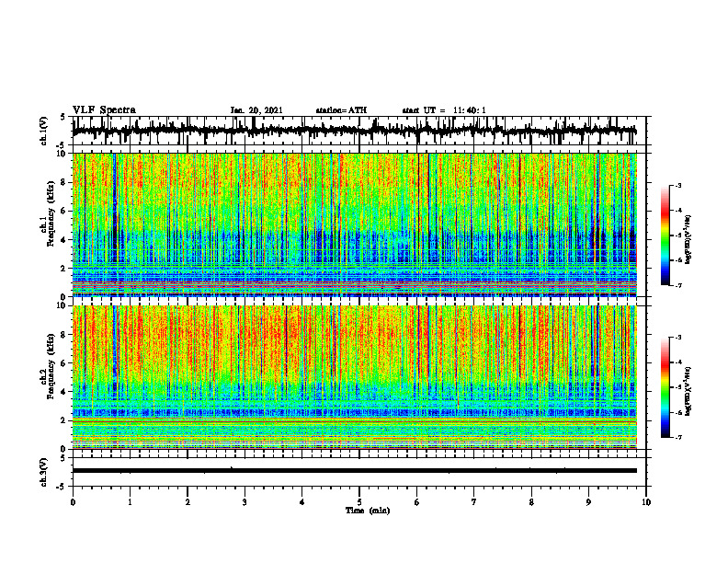The width and height of the screenshot is (728, 563).
Task: Click the ch.3 black voltage trace
Action: [355, 471]
